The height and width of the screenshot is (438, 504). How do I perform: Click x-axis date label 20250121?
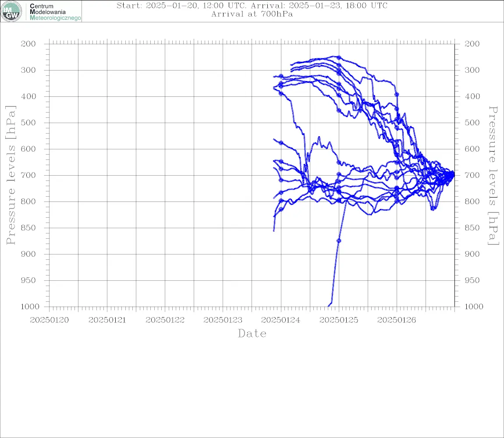[x=107, y=320]
